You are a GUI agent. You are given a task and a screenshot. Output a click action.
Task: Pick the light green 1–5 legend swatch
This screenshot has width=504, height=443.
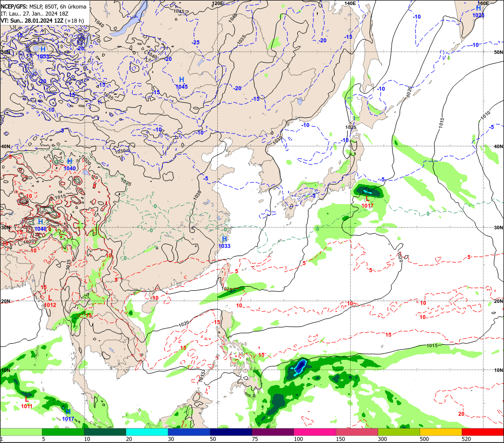click(x=21, y=432)
